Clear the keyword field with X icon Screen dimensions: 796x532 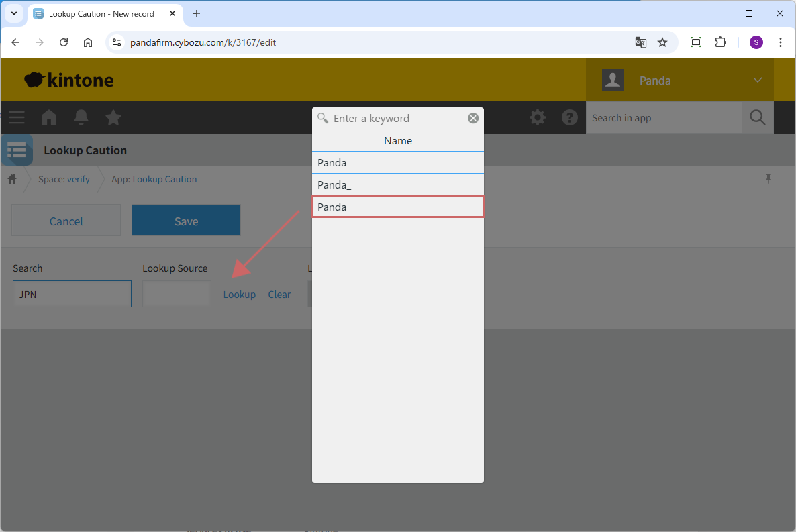click(473, 118)
